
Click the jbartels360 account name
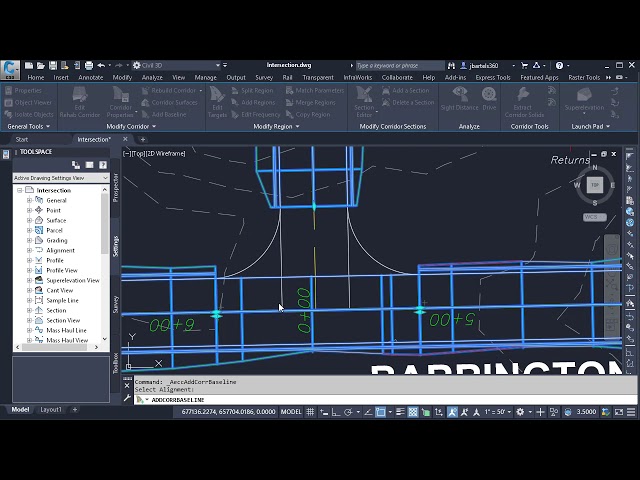[483, 65]
